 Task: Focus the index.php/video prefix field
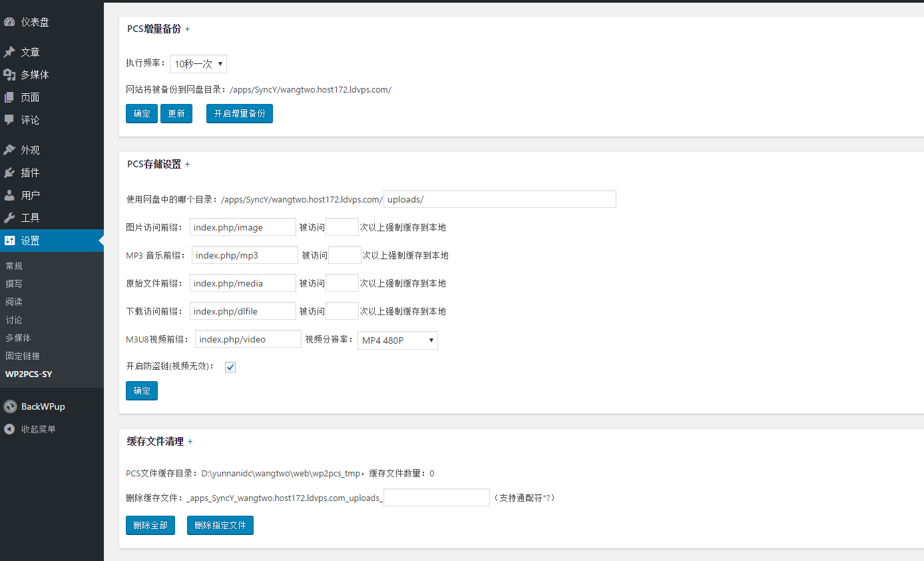click(x=248, y=339)
